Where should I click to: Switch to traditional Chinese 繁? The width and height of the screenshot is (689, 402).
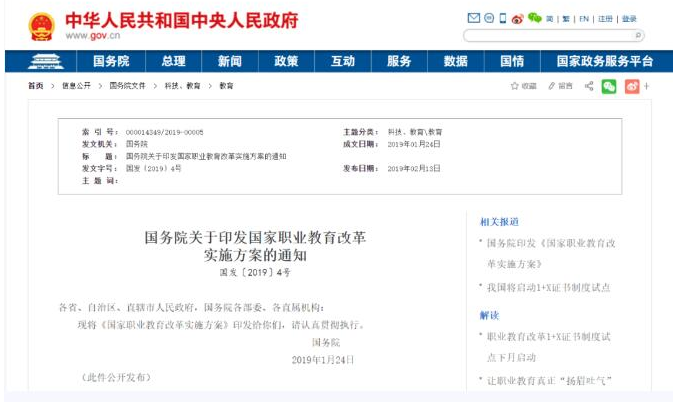(x=566, y=19)
